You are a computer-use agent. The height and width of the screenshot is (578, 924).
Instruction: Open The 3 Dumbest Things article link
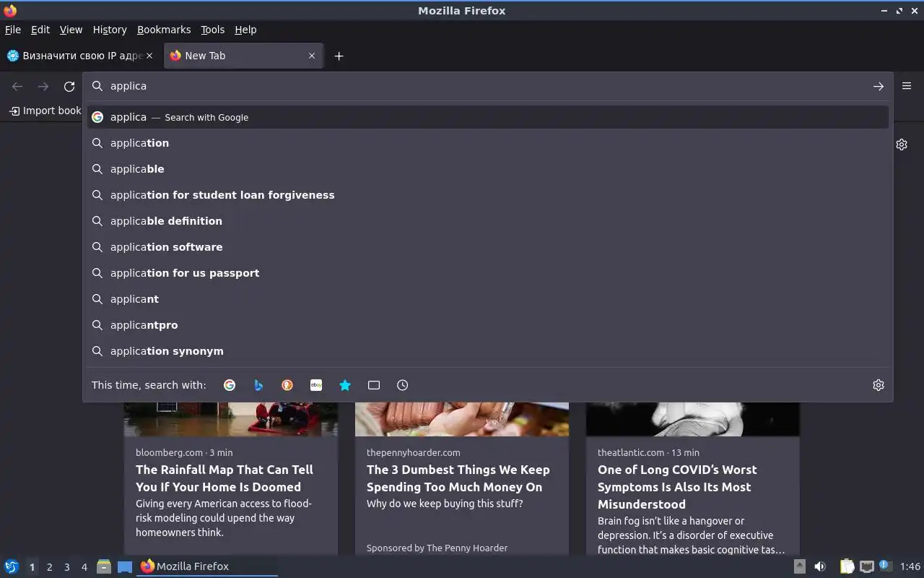click(x=458, y=478)
